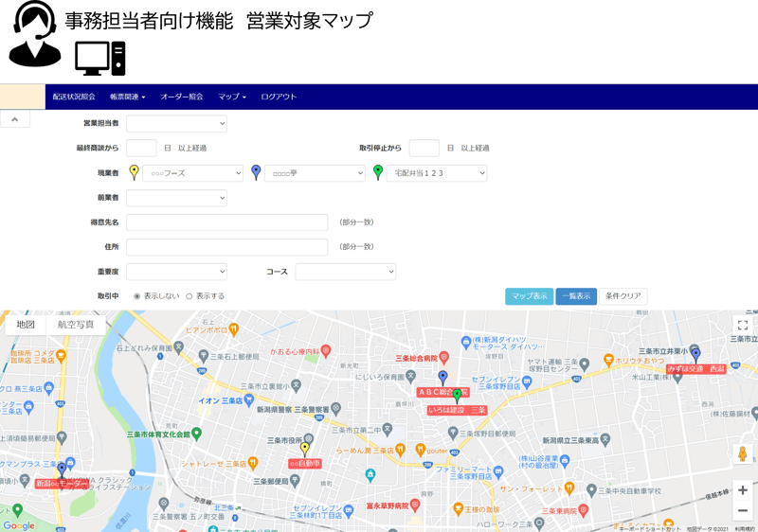Click the ABC総合病院 red label
The image size is (758, 532).
point(442,392)
